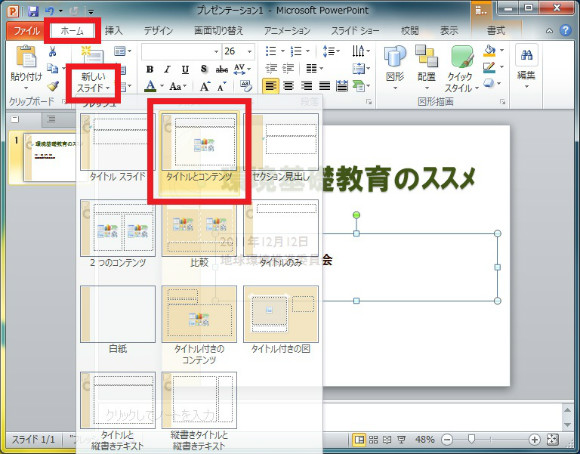Open the Shapes gallery icon
580x454 pixels.
[395, 56]
